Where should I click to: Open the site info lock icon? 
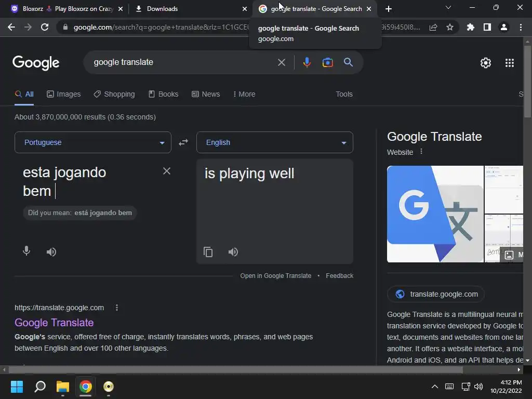tap(65, 27)
